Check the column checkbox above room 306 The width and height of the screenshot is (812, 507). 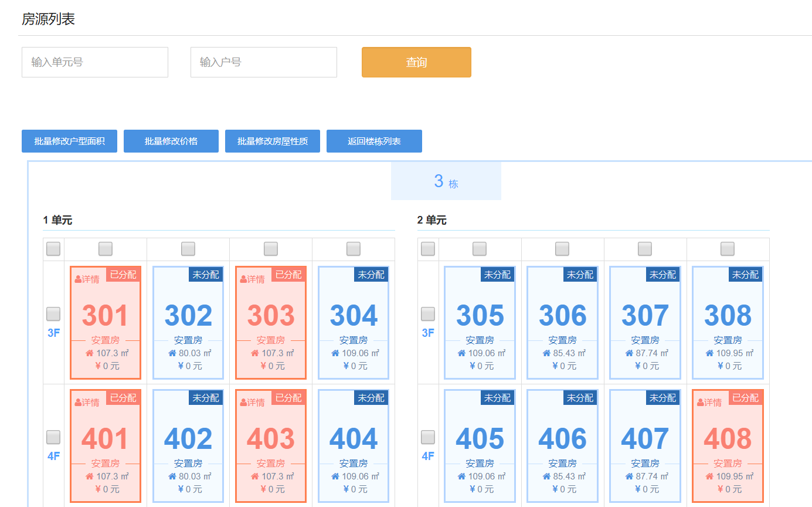pyautogui.click(x=562, y=249)
